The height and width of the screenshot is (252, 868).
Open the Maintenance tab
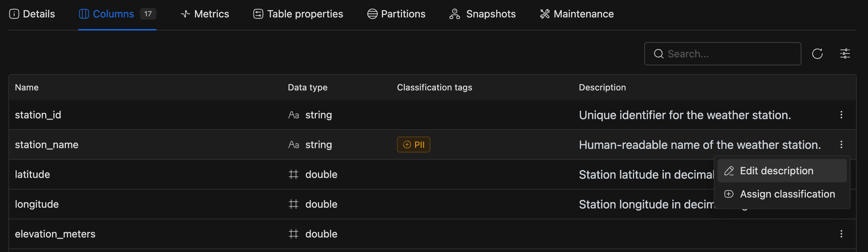[x=577, y=14]
